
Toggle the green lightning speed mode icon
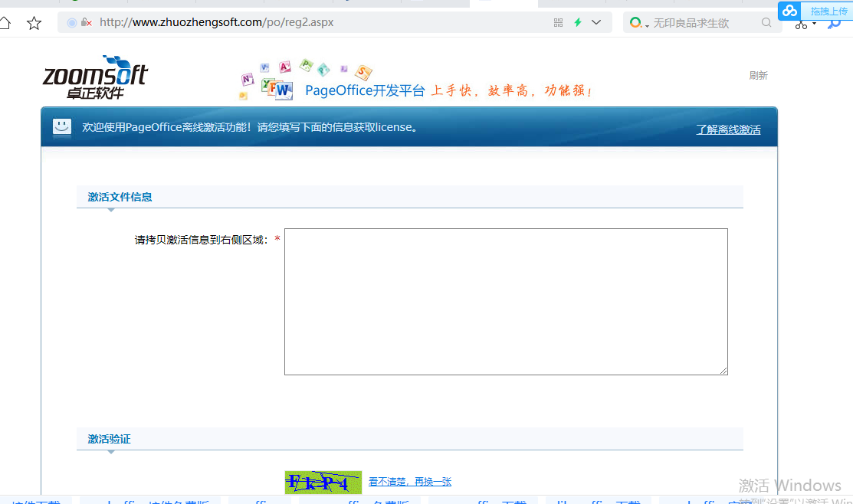click(578, 22)
